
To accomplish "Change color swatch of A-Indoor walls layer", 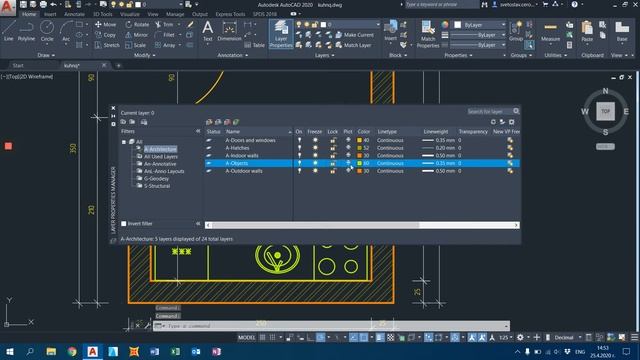I will coord(360,156).
